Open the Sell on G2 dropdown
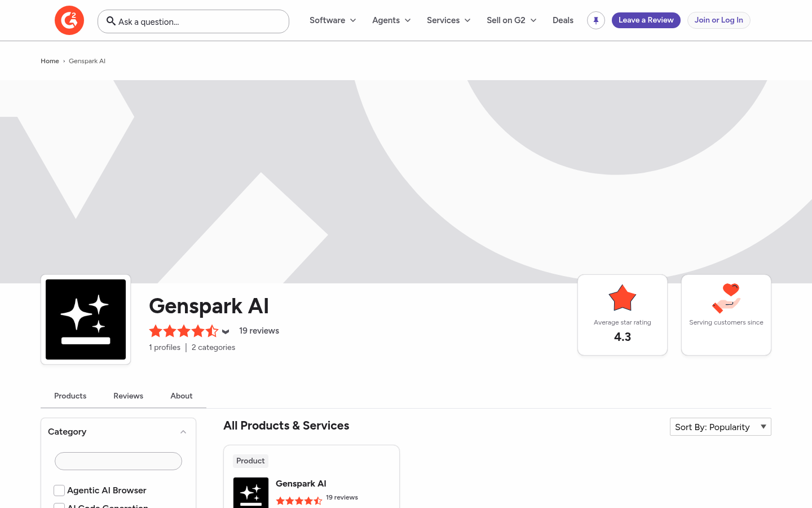 click(511, 20)
